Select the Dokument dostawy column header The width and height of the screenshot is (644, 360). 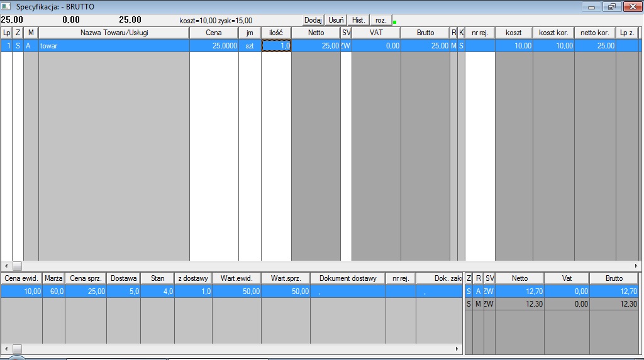[x=348, y=278]
